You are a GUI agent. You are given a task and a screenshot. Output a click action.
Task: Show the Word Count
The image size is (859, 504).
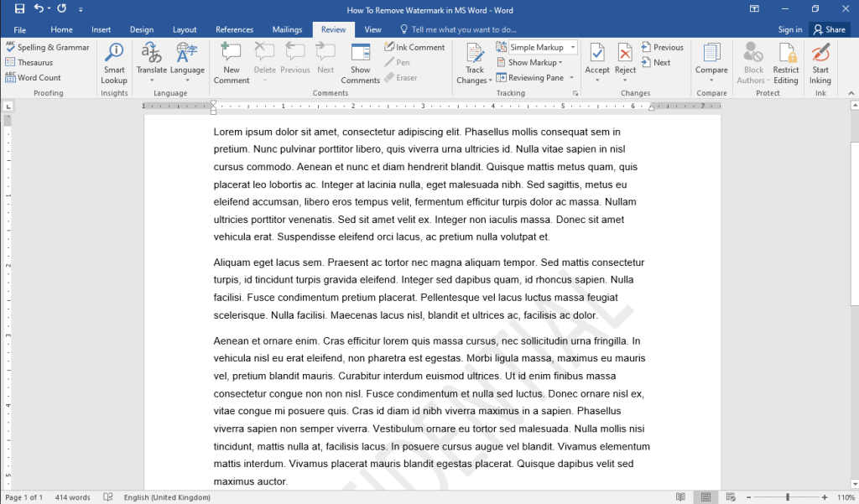coord(33,78)
